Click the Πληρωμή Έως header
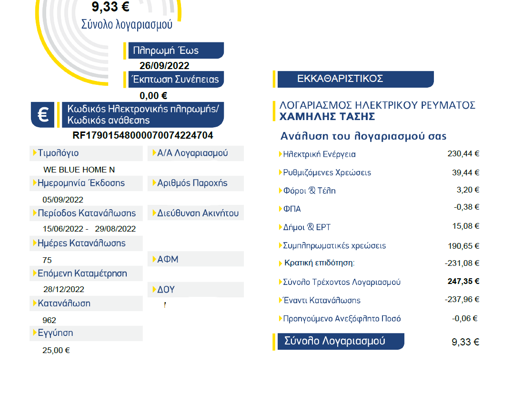Screen dimensions: 532x405 click(x=176, y=51)
